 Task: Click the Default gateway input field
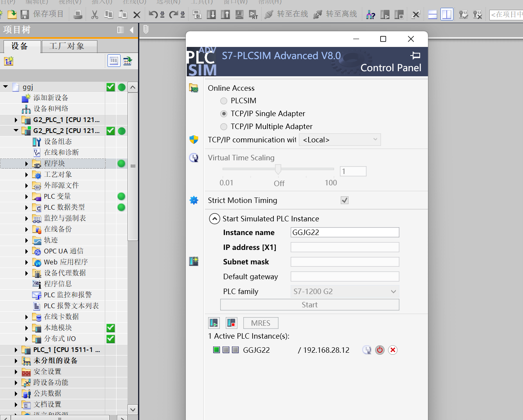(345, 276)
